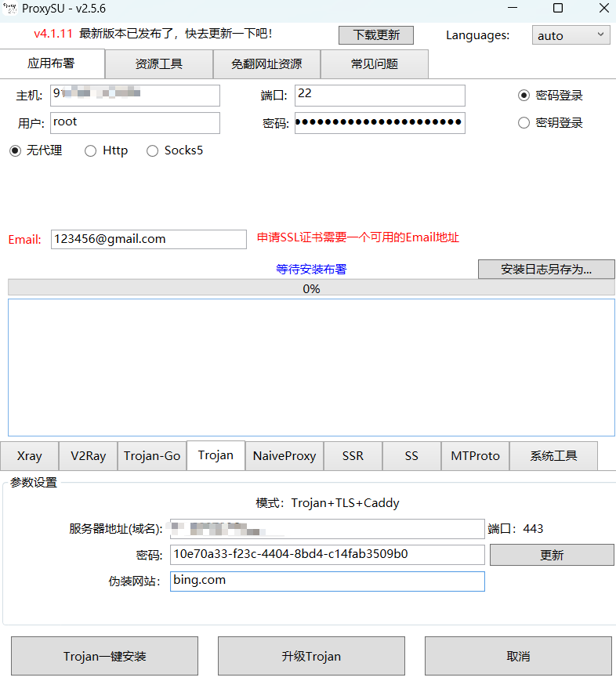
Task: Click the 下载更新 button
Action: coord(376,35)
